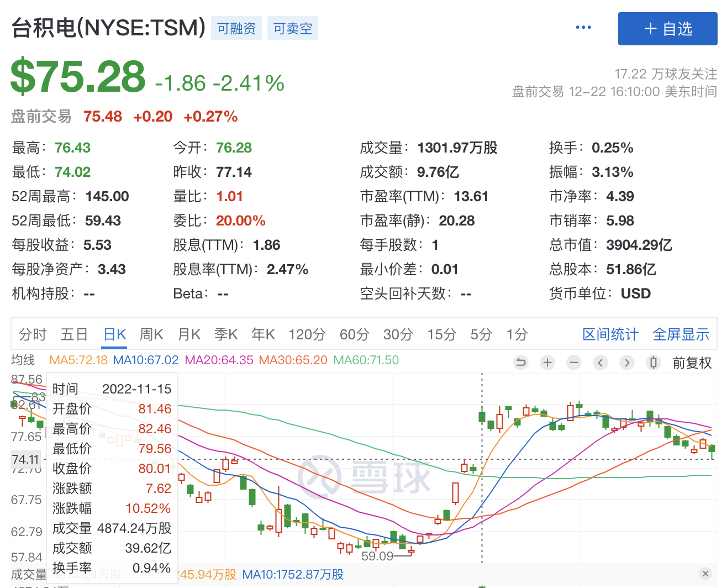Toggle the MA20 moving average line
This screenshot has height=588, width=727.
(x=219, y=360)
